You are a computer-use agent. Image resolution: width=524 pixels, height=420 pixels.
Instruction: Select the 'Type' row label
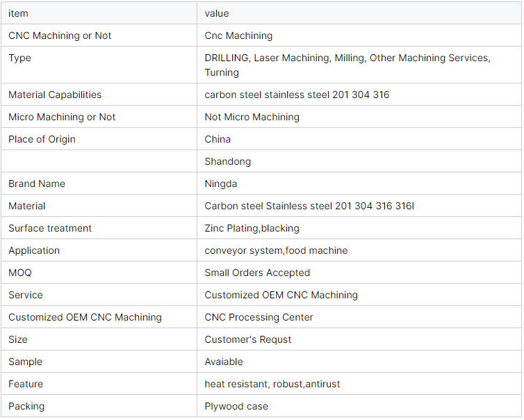[19, 58]
